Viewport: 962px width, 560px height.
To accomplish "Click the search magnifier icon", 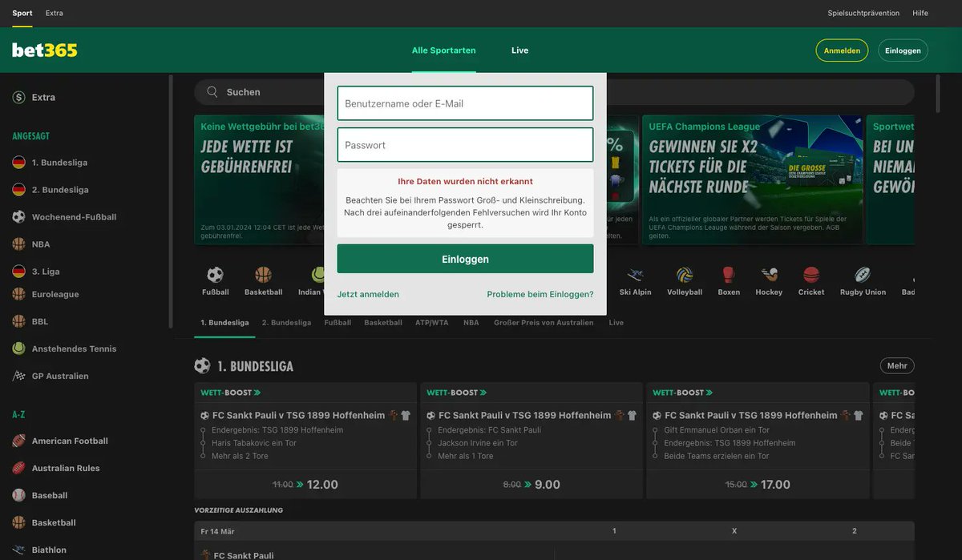I will [x=212, y=92].
